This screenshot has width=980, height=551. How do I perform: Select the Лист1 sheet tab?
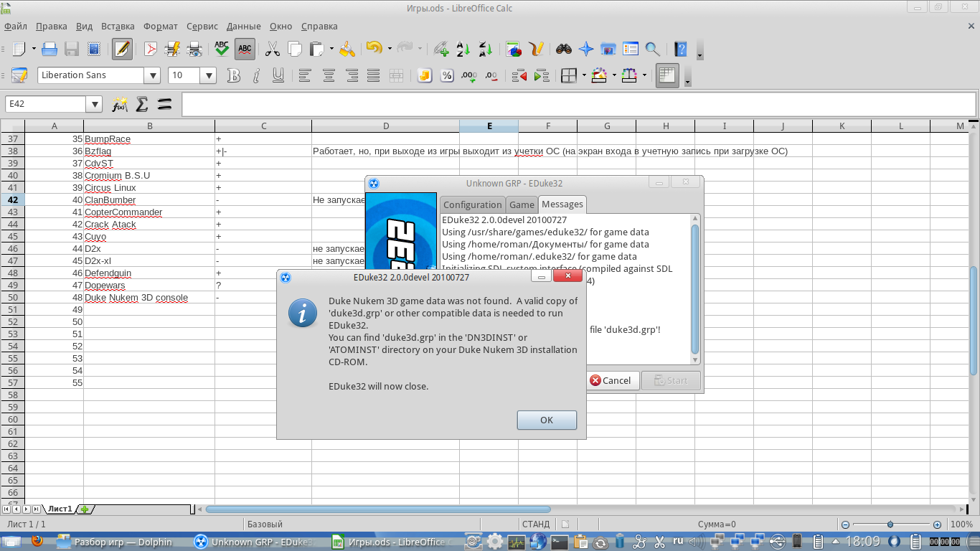tap(60, 509)
